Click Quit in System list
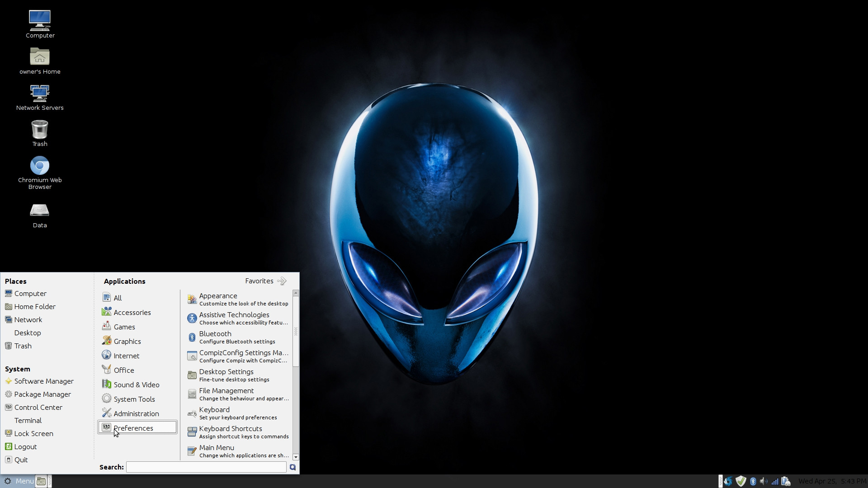 click(17, 460)
